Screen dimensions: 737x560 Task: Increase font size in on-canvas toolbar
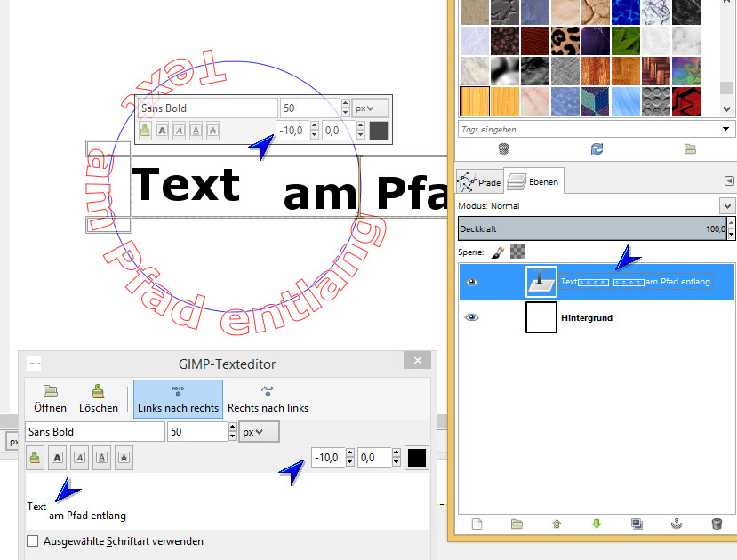pyautogui.click(x=346, y=103)
